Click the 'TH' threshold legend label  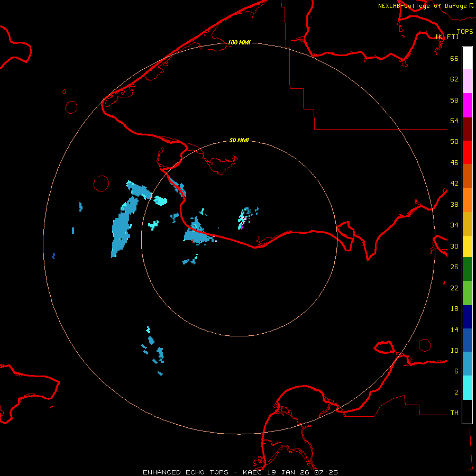pos(454,413)
